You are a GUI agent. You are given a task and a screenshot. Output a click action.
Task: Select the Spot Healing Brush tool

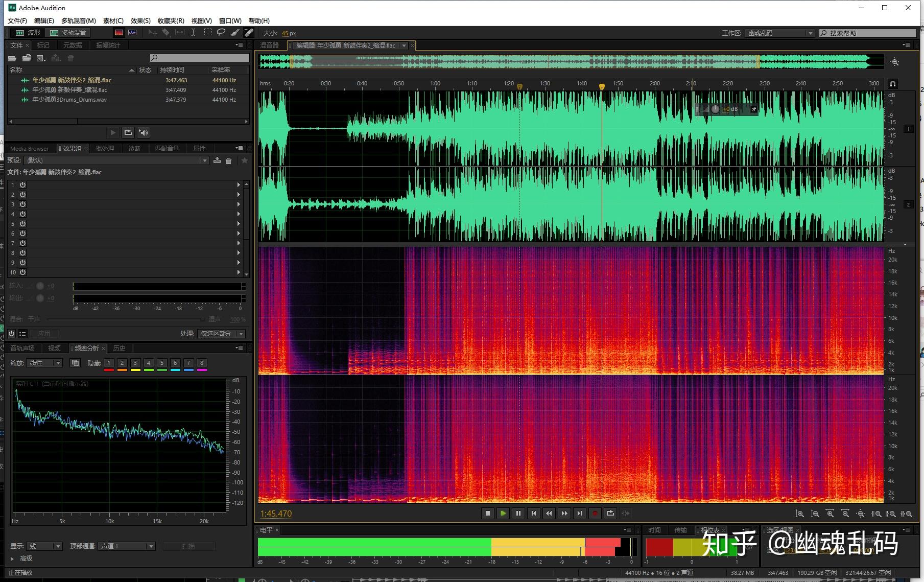point(249,33)
